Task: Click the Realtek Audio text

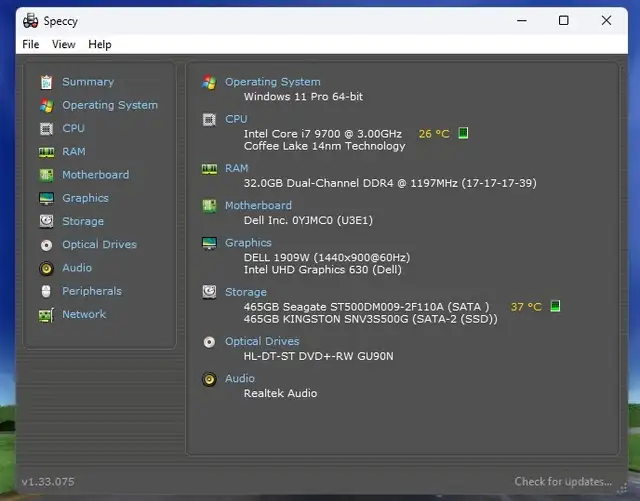Action: click(280, 394)
